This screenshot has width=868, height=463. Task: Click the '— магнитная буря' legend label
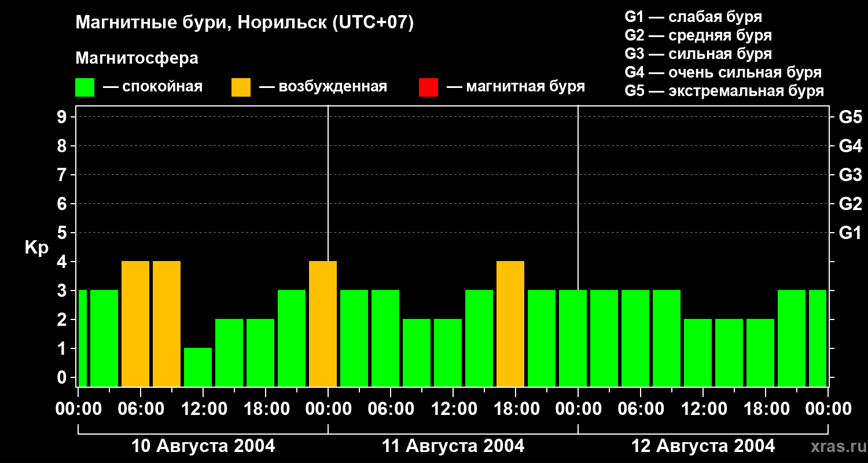pyautogui.click(x=516, y=87)
